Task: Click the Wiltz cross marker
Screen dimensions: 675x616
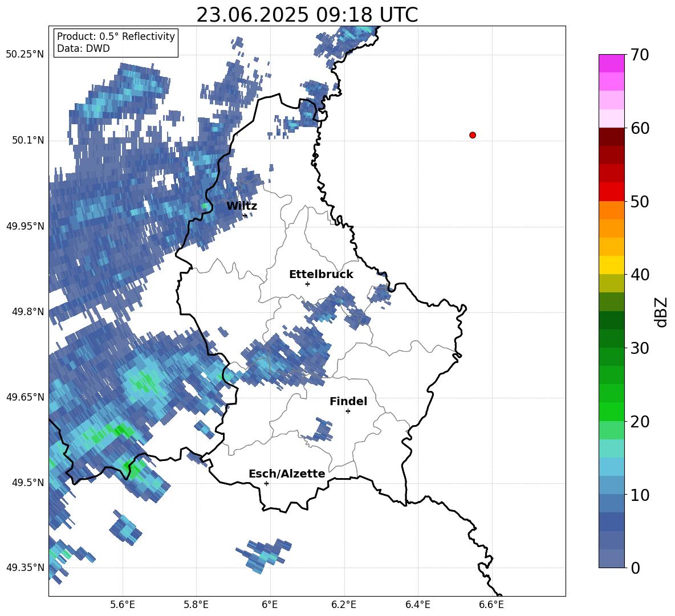Action: [245, 215]
